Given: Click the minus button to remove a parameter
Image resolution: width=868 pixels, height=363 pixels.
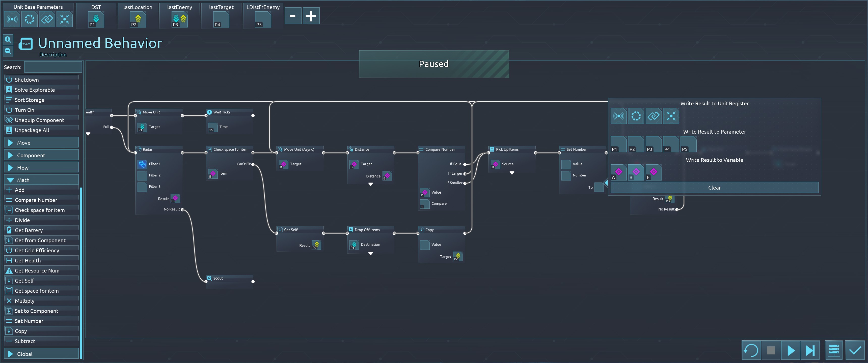Looking at the screenshot, I should [x=292, y=16].
